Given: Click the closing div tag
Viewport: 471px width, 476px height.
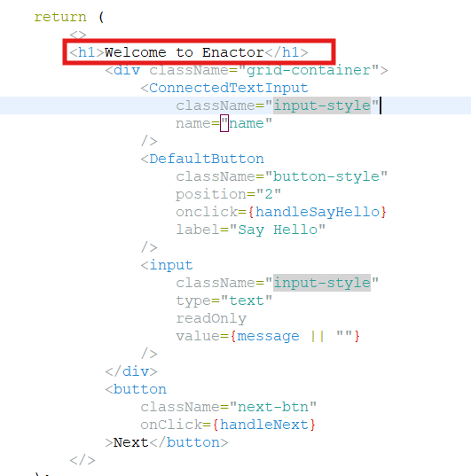Looking at the screenshot, I should click(x=131, y=371).
